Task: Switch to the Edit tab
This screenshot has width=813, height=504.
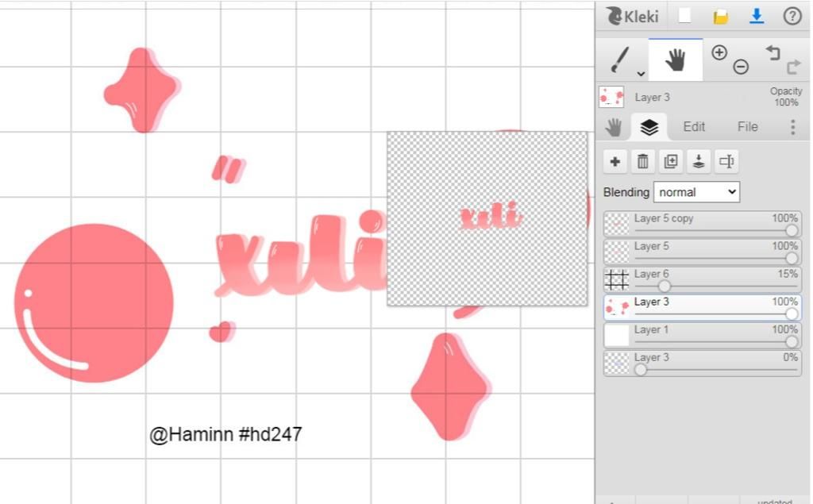Action: [x=694, y=127]
